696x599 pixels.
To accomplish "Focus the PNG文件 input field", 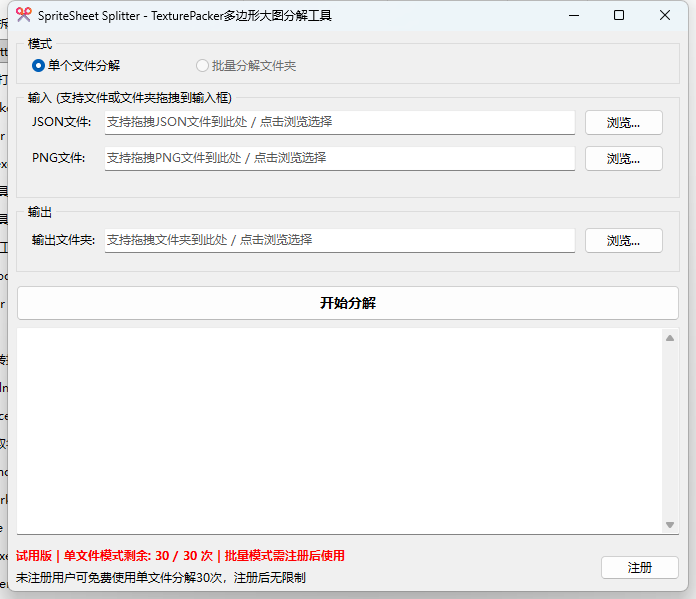I will [x=340, y=159].
